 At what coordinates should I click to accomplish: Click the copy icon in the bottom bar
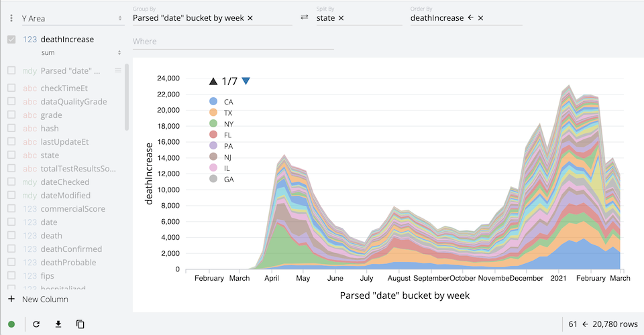point(80,324)
